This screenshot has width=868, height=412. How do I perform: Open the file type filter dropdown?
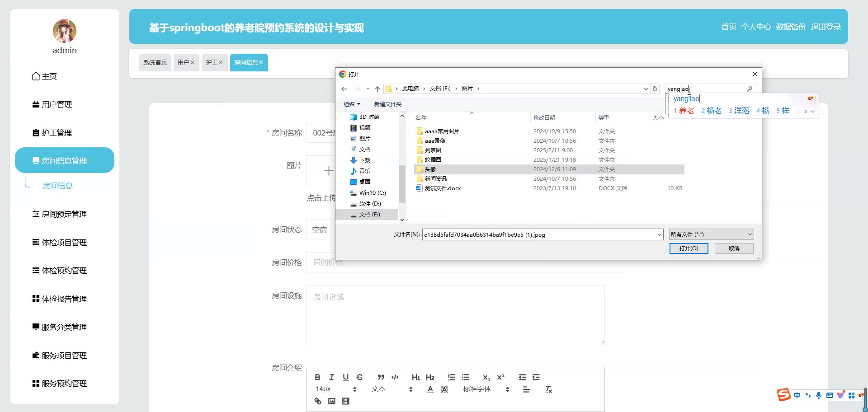(x=711, y=234)
